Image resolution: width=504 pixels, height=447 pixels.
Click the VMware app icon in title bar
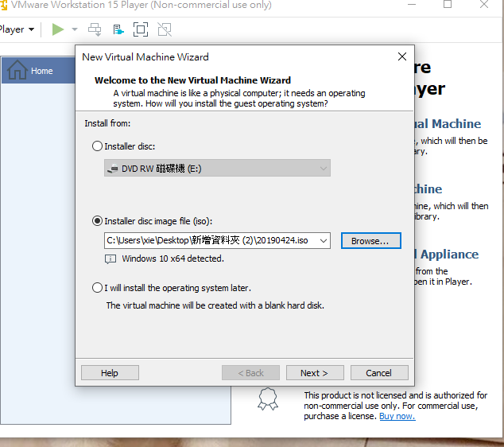coord(3,5)
